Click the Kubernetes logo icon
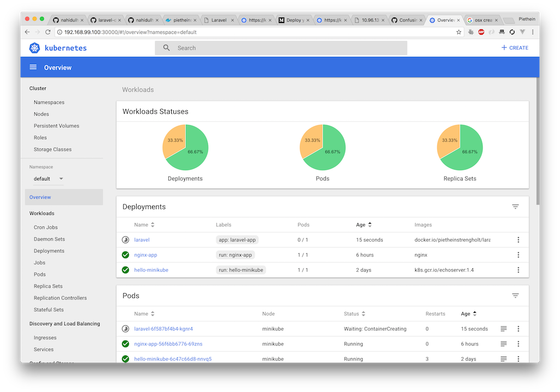This screenshot has width=560, height=392. [35, 48]
